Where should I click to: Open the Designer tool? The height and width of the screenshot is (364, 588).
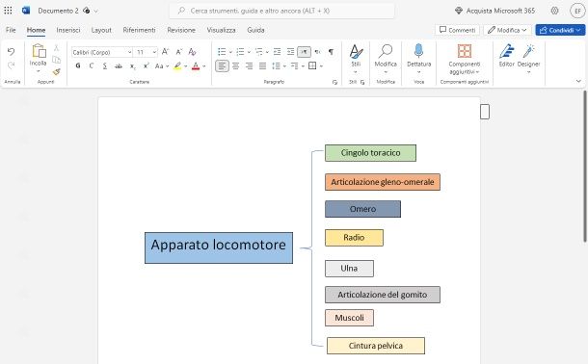[x=529, y=58]
